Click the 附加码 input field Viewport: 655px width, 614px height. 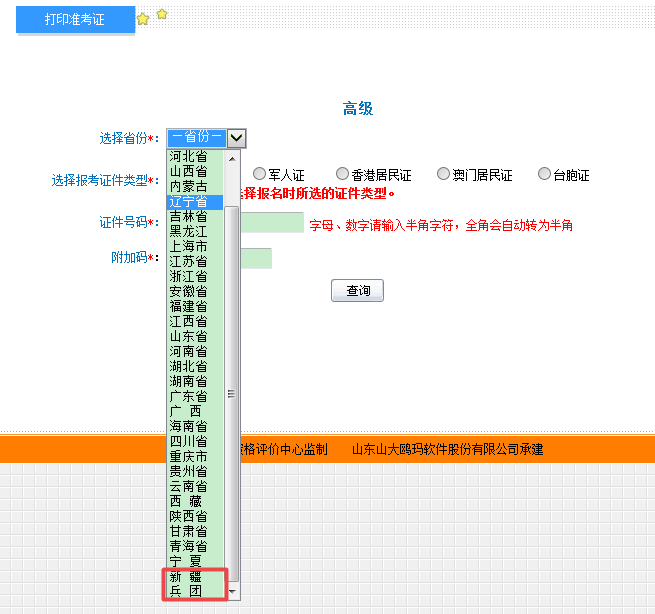point(256,258)
